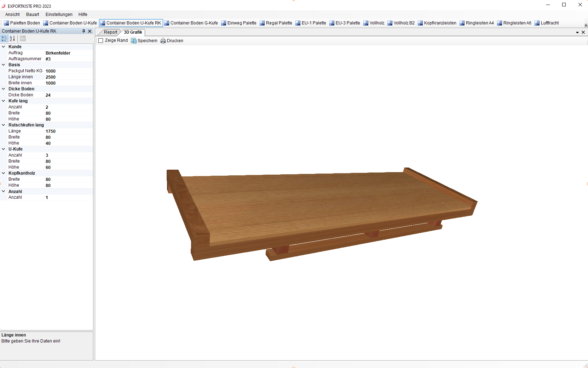Pin the Container Boden U-Kufe RK panel
The image size is (588, 368).
(x=84, y=31)
